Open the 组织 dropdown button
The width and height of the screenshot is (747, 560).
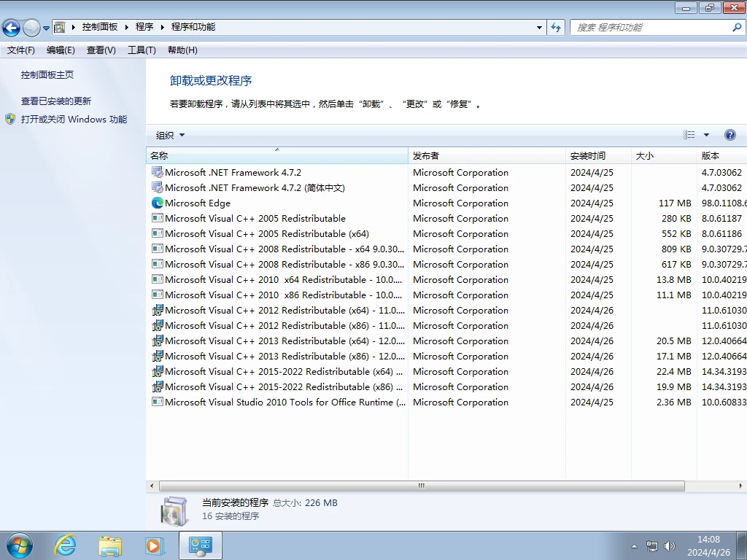pos(170,135)
